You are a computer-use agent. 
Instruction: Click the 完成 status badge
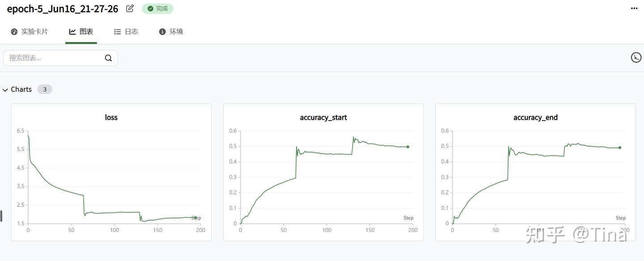[157, 8]
